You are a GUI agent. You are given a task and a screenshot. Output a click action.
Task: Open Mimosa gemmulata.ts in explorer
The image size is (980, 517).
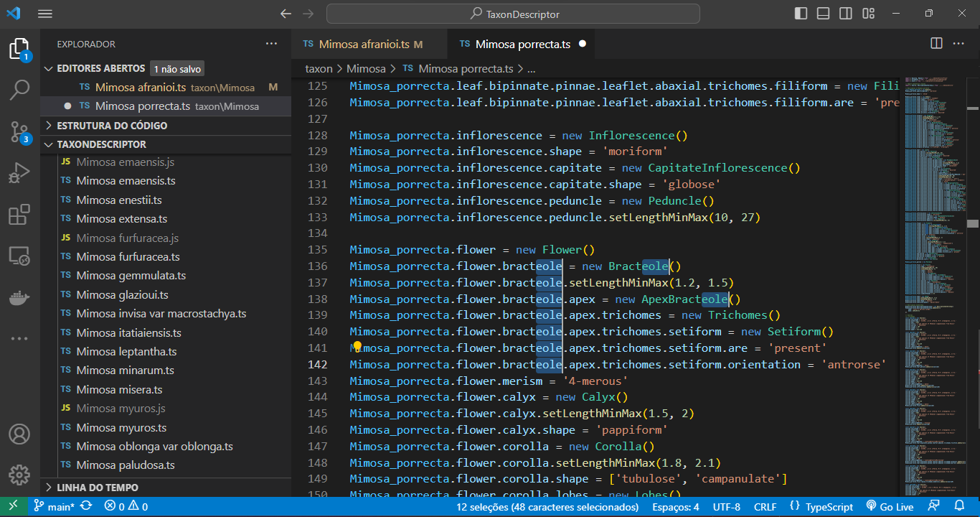point(131,276)
